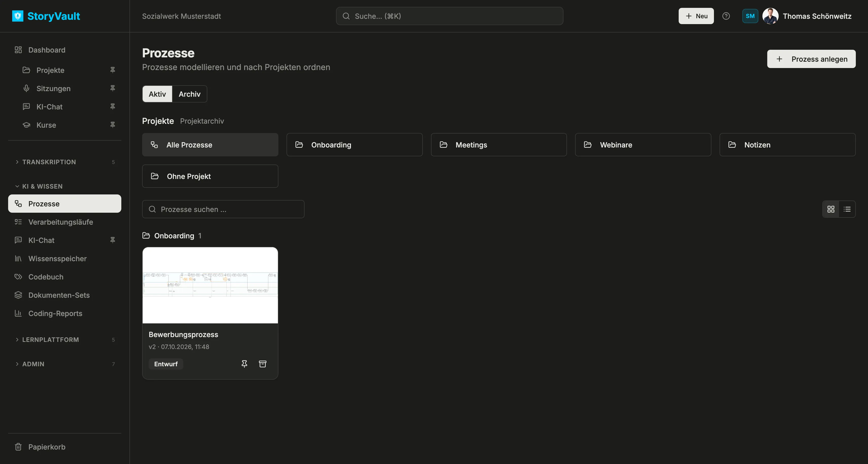Click Prozess anlegen button
This screenshot has height=464, width=868.
pos(811,59)
